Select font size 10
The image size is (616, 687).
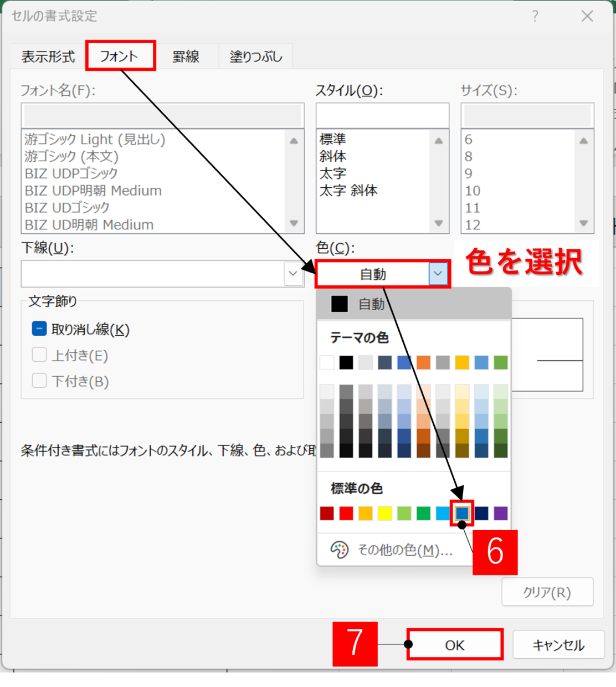pyautogui.click(x=473, y=191)
